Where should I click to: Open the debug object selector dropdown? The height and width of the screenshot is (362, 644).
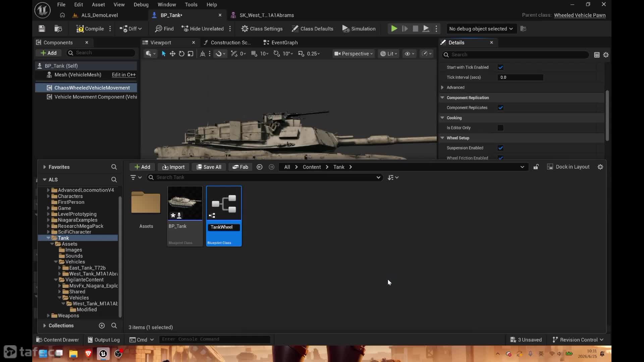pos(481,29)
